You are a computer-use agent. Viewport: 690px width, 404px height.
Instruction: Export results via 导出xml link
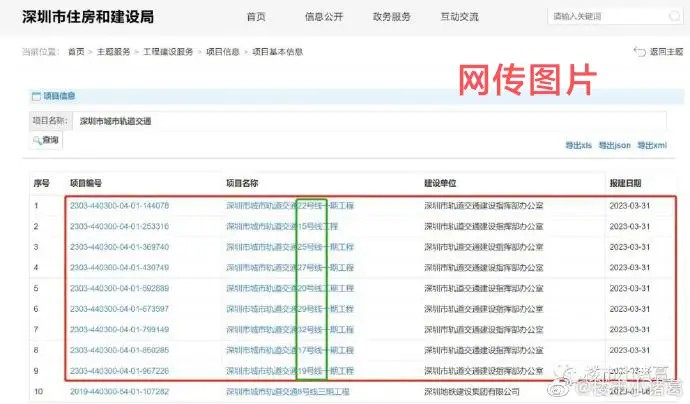pyautogui.click(x=652, y=146)
